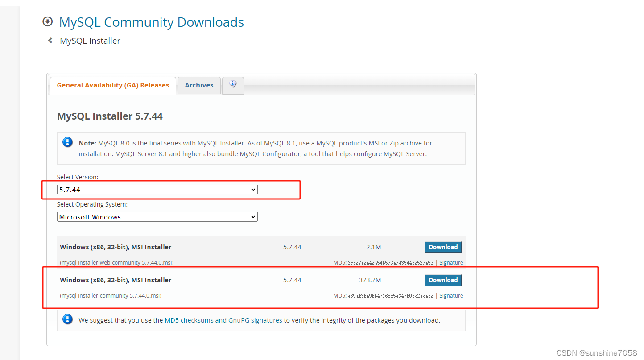Click the blue exclamation icon in the Note box
This screenshot has height=360, width=644.
[67, 142]
